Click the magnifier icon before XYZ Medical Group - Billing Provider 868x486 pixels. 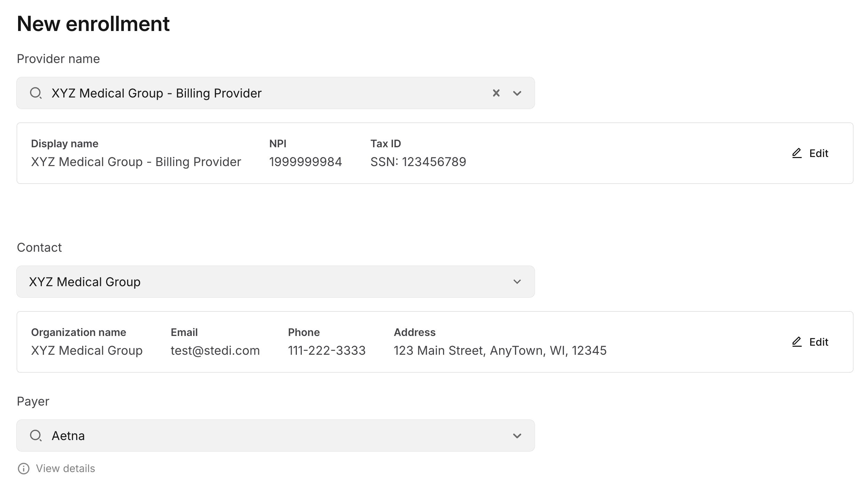pyautogui.click(x=36, y=93)
